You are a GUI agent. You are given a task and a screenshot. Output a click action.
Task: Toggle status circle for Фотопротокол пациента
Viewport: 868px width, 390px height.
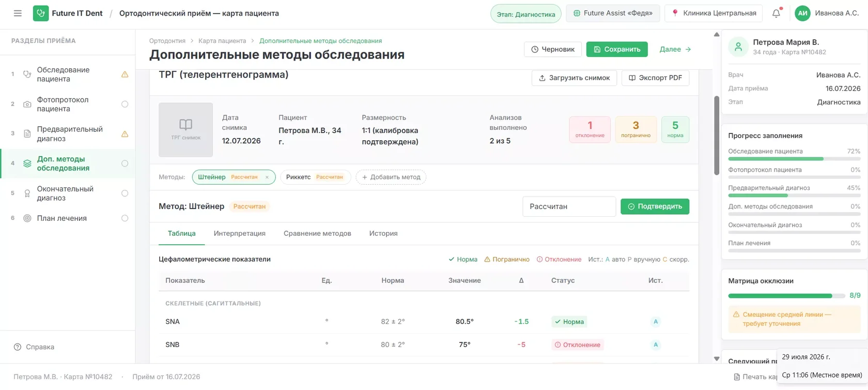125,104
